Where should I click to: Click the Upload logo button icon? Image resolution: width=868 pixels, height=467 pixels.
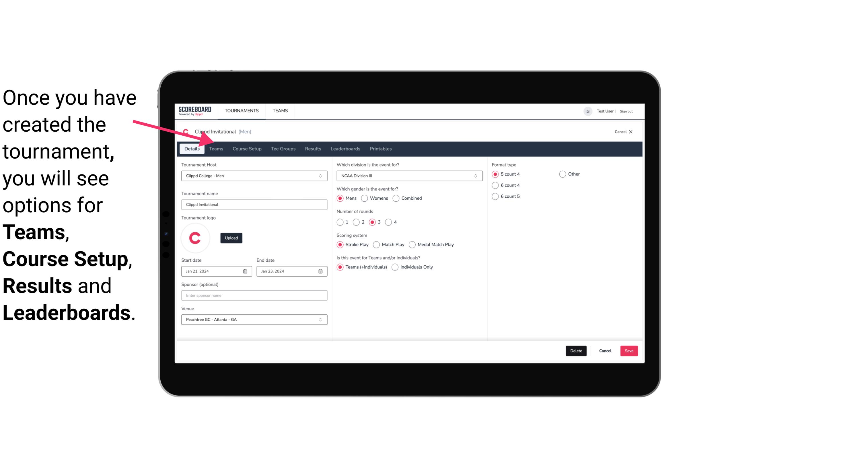coord(231,238)
